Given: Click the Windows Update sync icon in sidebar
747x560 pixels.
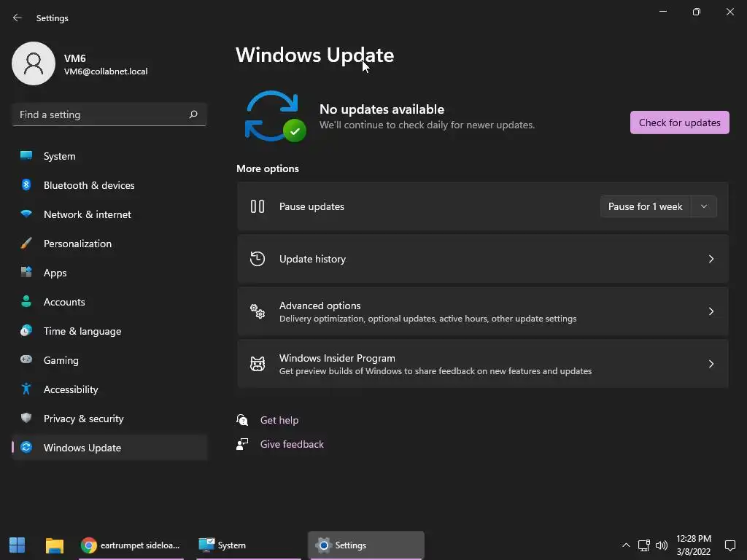Looking at the screenshot, I should click(26, 447).
